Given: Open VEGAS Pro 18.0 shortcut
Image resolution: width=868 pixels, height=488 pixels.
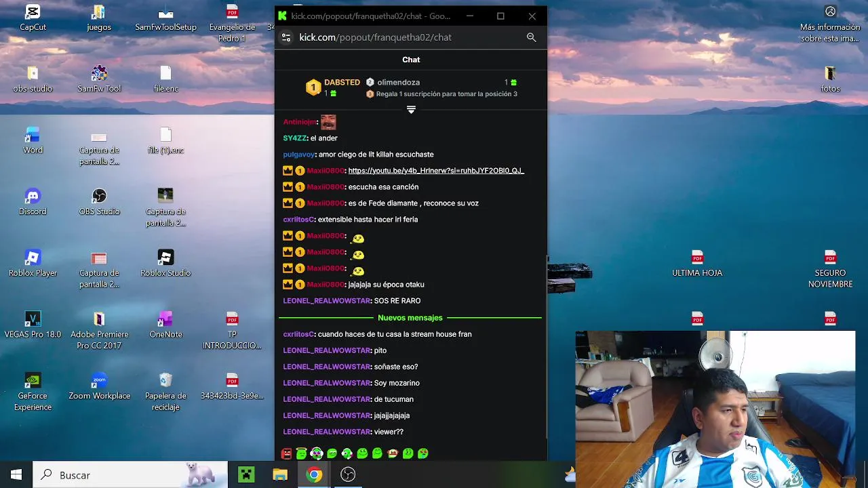Looking at the screenshot, I should 33,325.
